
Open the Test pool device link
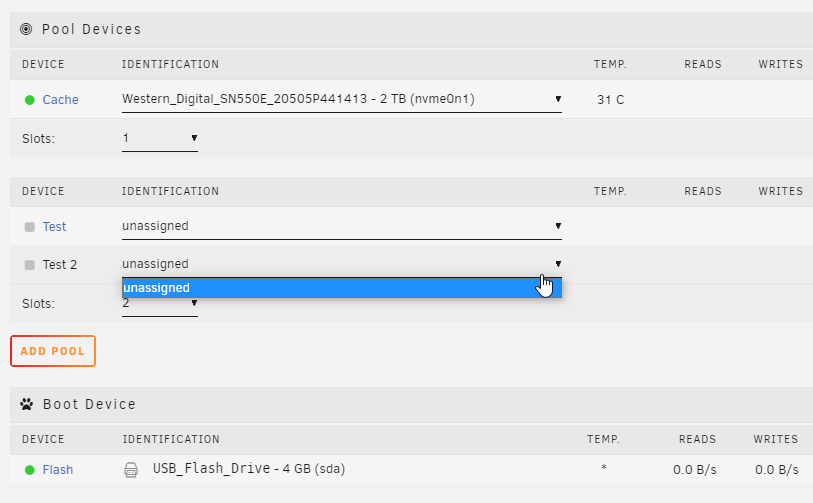click(x=54, y=227)
